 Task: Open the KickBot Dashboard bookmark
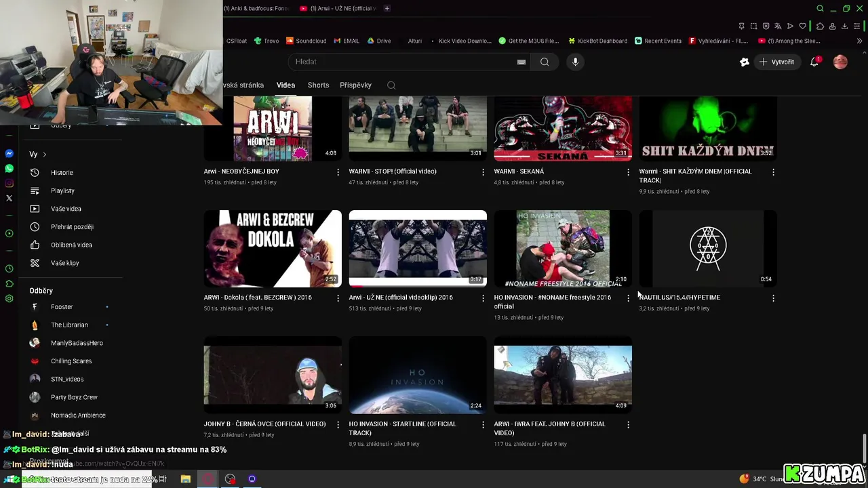tap(598, 41)
